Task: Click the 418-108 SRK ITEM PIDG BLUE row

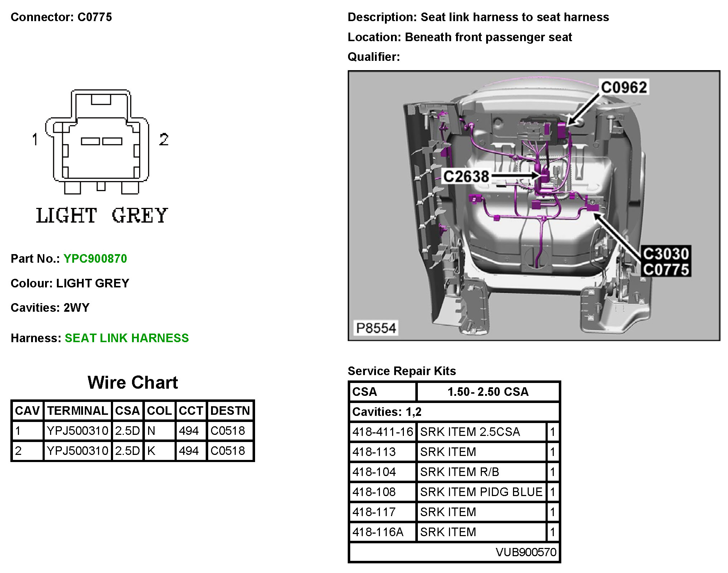Action: [x=481, y=492]
